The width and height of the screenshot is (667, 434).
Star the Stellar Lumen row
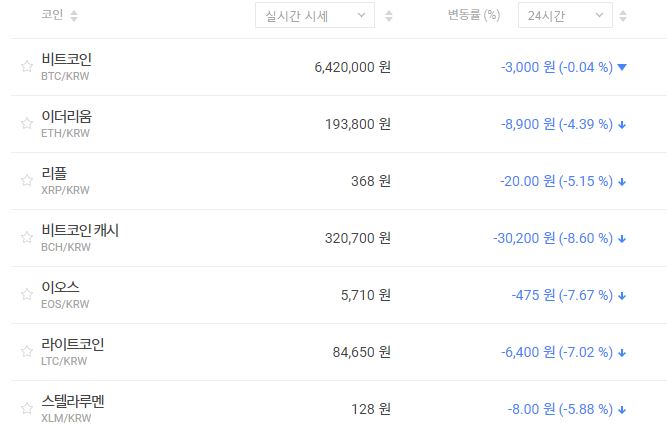27,409
